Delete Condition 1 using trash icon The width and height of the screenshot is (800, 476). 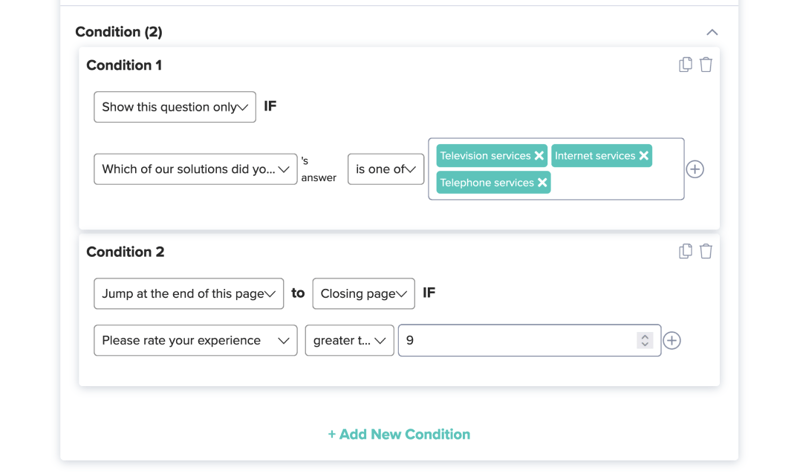pyautogui.click(x=706, y=65)
